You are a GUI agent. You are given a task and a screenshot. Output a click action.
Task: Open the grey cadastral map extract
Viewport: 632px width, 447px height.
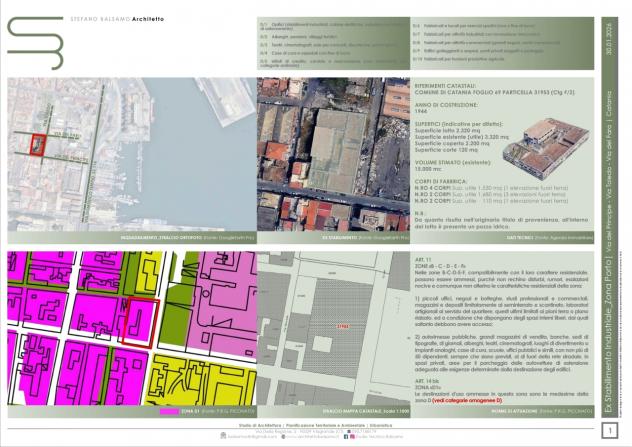click(x=333, y=328)
